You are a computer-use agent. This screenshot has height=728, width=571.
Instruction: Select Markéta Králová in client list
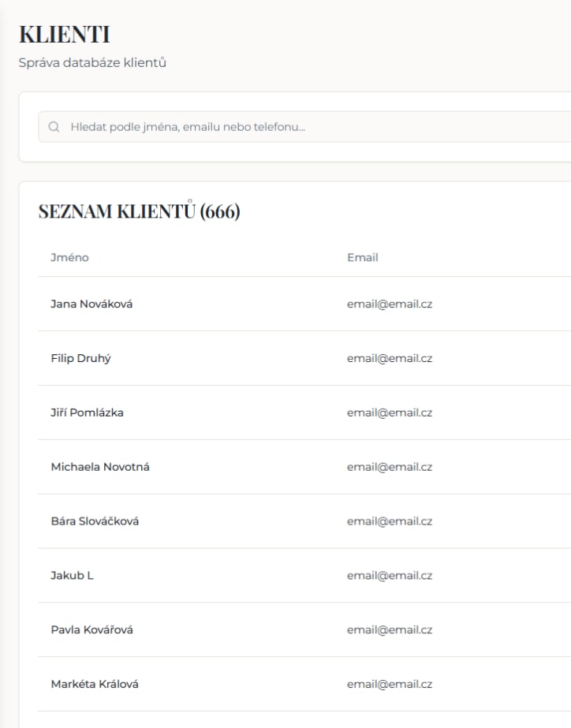click(x=95, y=685)
